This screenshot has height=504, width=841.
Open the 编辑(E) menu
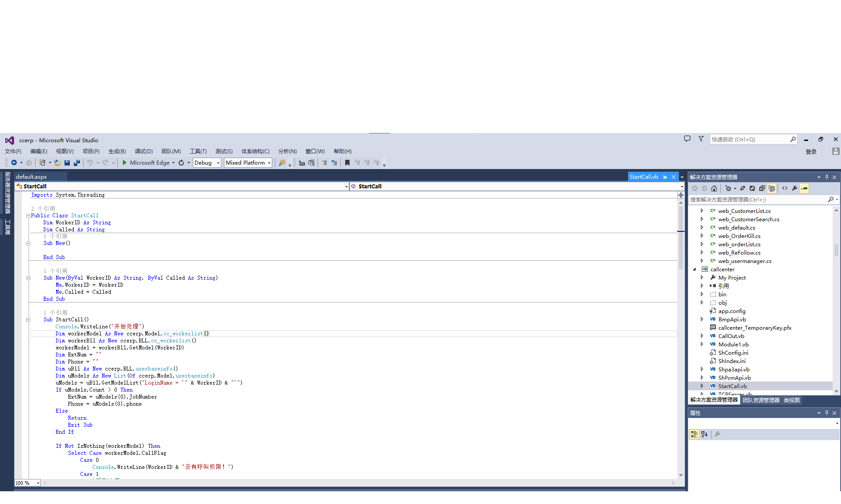tap(39, 151)
